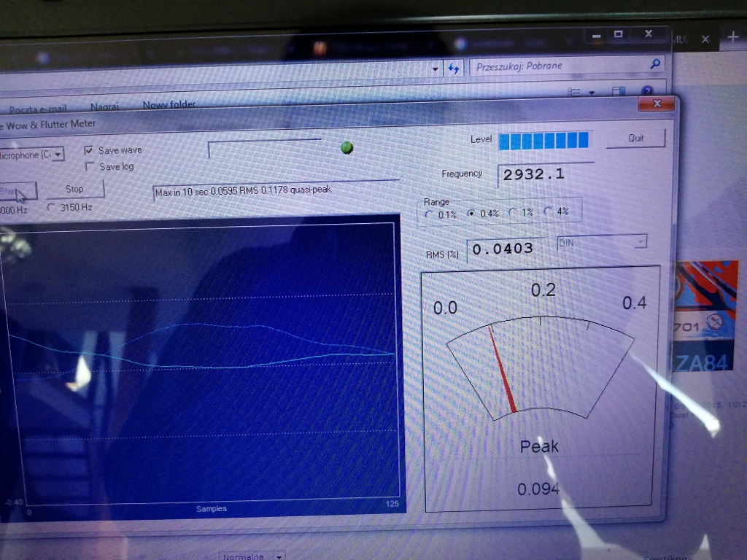747x560 pixels.
Task: Click the change view icon in Explorer toolbar
Action: [x=575, y=93]
